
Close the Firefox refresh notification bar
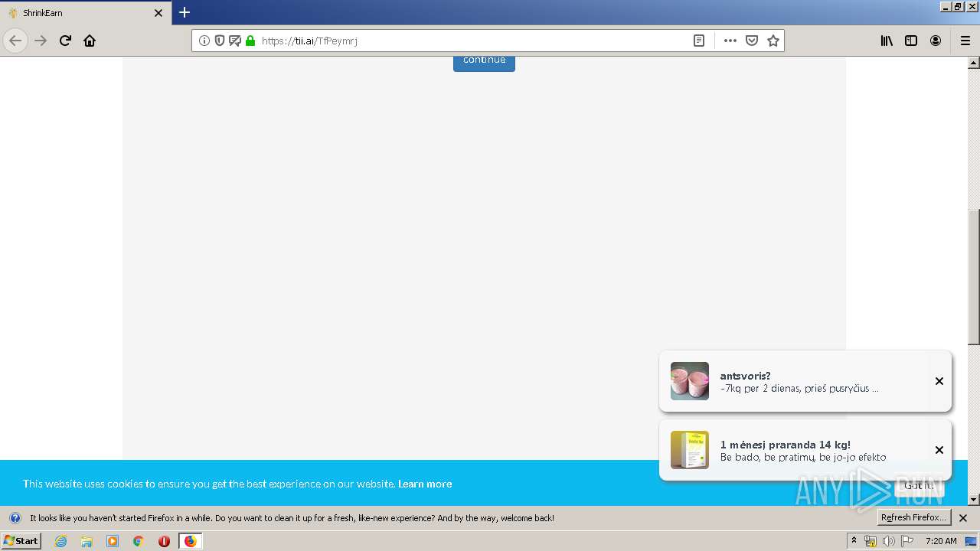click(x=963, y=518)
